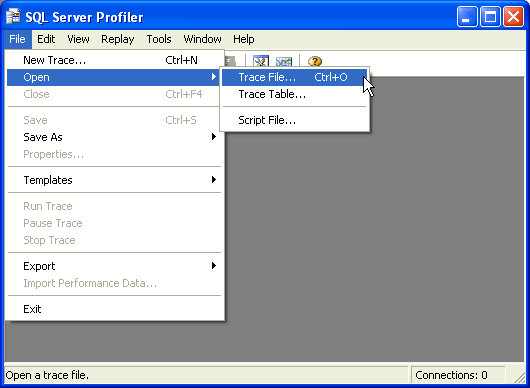This screenshot has height=388, width=530.
Task: Open the View menu
Action: tap(78, 39)
